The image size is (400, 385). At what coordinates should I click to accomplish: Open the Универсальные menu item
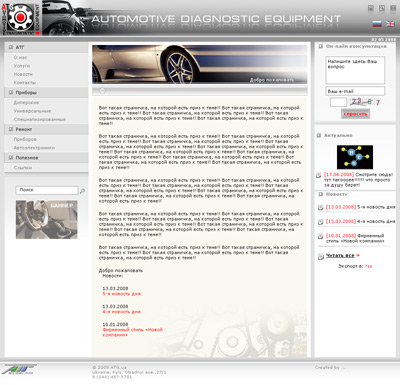coord(32,111)
